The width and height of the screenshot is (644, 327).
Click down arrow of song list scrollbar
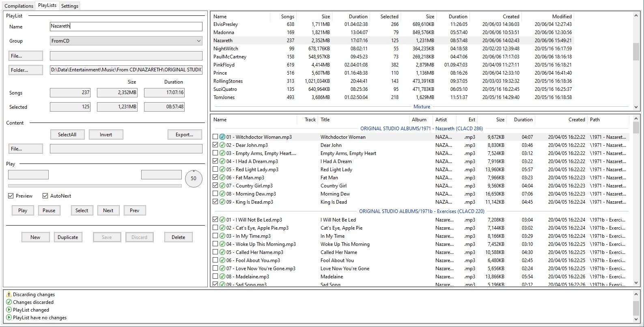pos(636,283)
